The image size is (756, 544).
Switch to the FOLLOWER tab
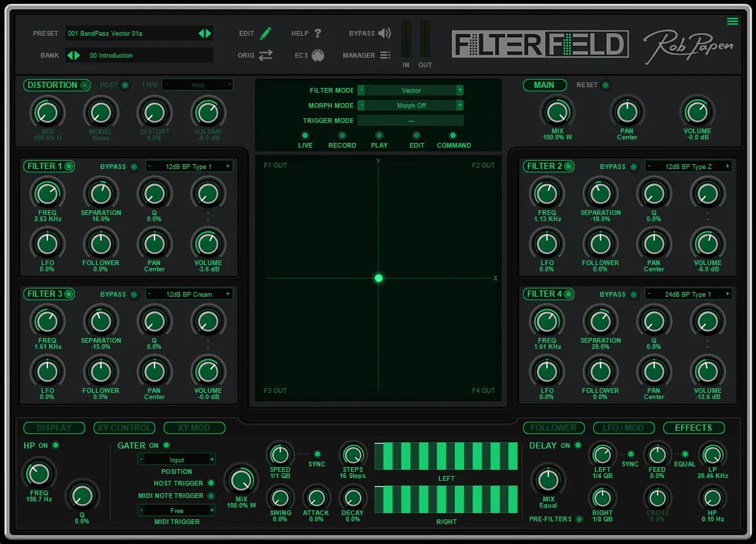pyautogui.click(x=553, y=428)
